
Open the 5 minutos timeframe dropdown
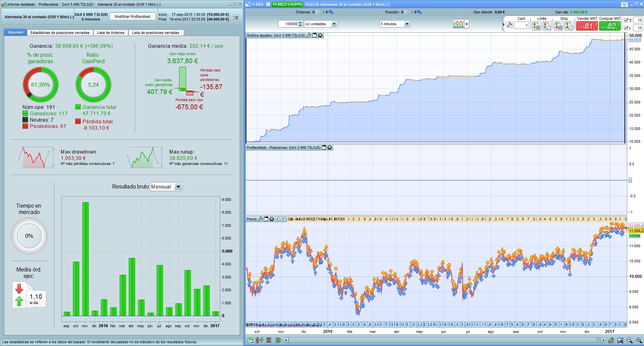395,24
